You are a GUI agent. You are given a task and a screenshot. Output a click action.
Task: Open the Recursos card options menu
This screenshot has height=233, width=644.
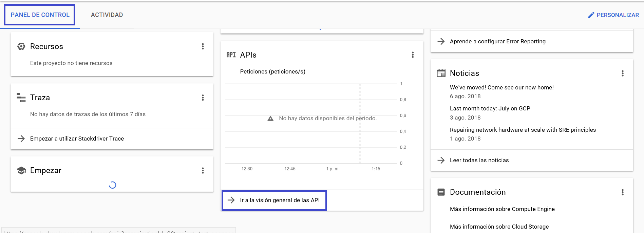[203, 46]
